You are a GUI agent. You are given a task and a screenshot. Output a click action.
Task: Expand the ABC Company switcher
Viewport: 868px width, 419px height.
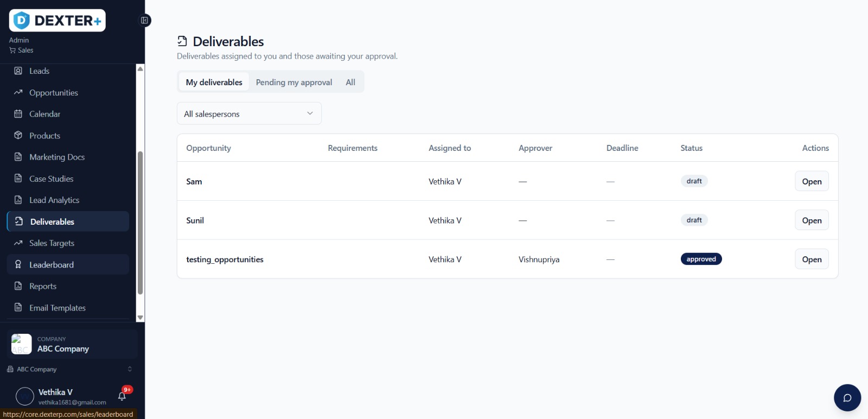[69, 369]
